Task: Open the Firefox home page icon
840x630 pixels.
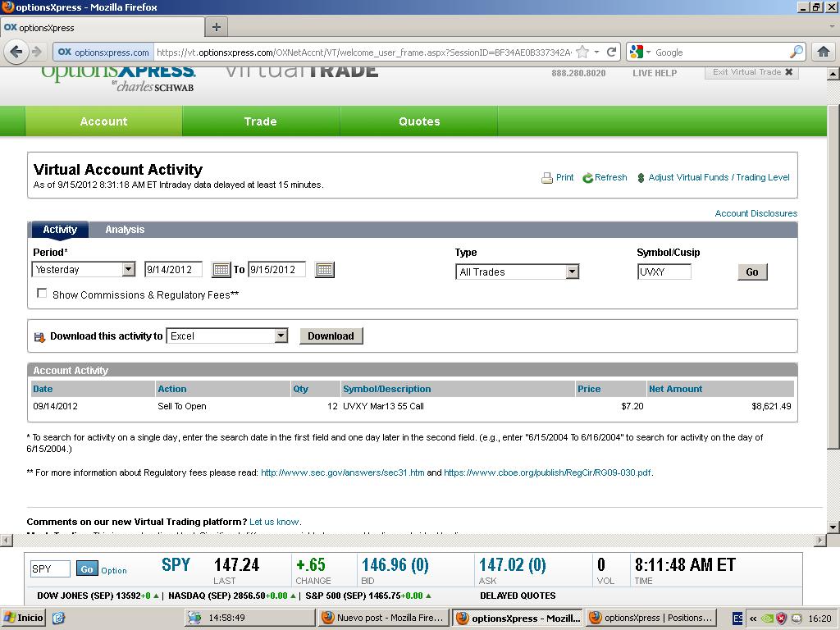Action: (824, 52)
